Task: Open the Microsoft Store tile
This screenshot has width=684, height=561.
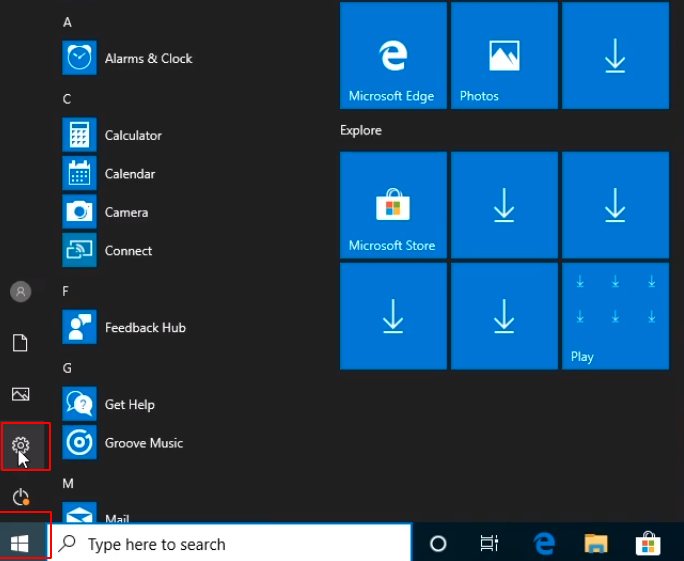Action: (393, 205)
